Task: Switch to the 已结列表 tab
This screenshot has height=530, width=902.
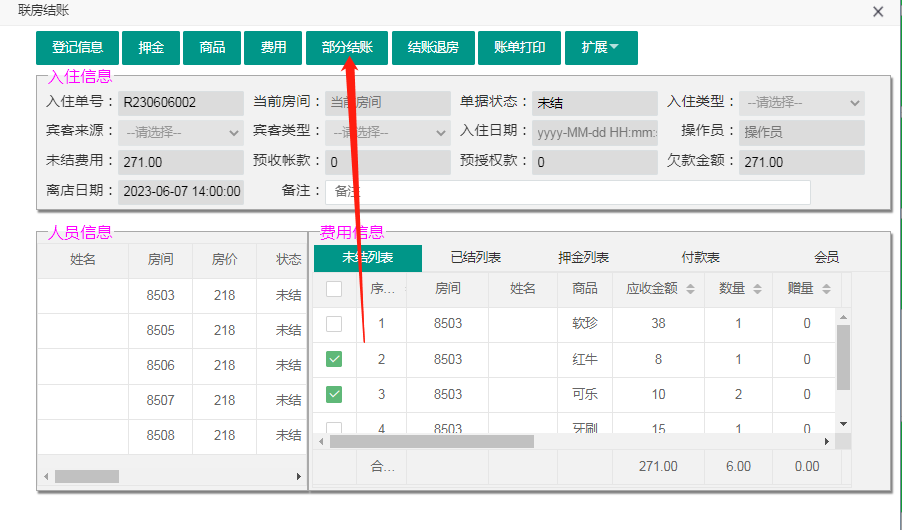Action: 476,258
